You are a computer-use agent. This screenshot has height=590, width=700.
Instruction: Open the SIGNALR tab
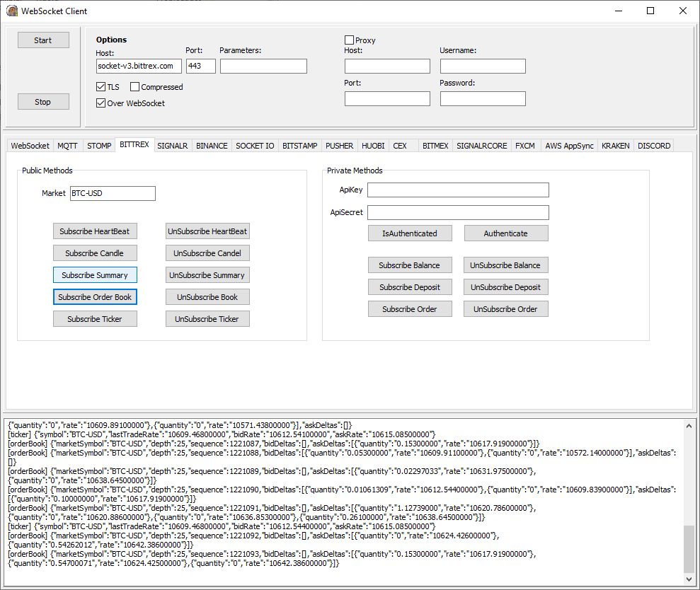click(172, 146)
